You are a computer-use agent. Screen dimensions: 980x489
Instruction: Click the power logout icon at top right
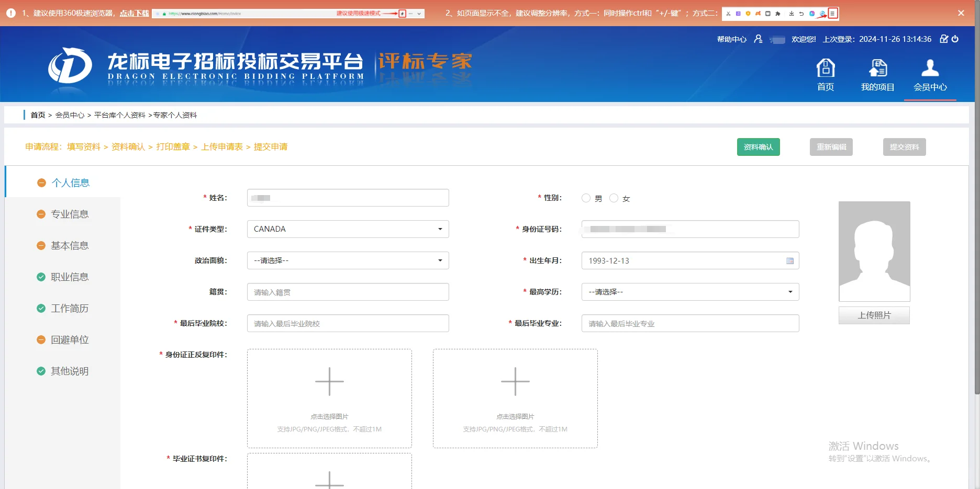coord(956,39)
